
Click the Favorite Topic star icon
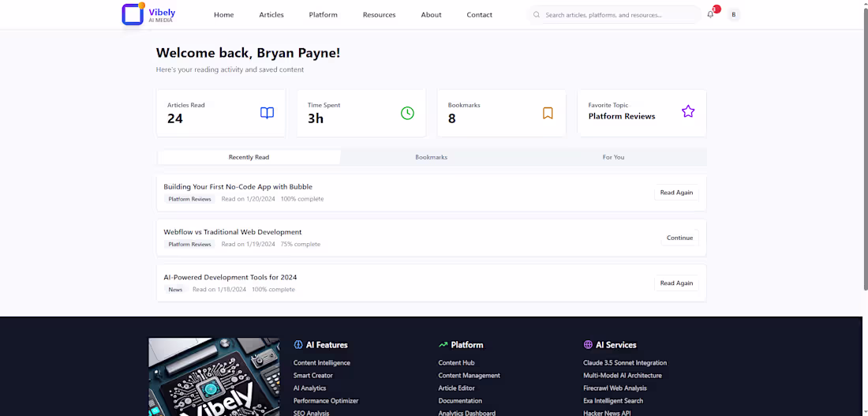688,111
